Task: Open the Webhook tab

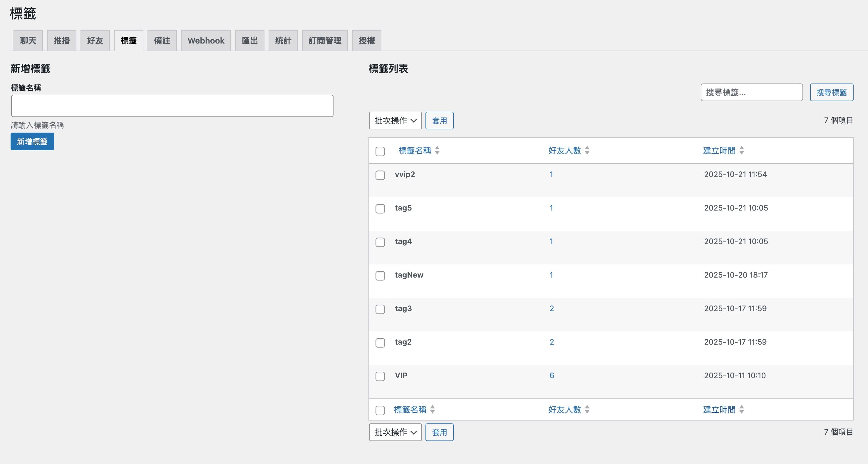Action: click(x=206, y=41)
